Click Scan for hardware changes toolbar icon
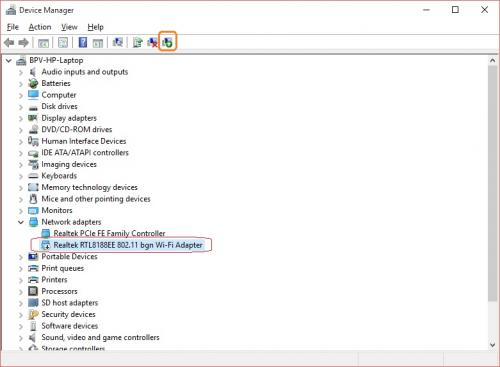Viewport: 500px width, 367px height. (x=117, y=42)
